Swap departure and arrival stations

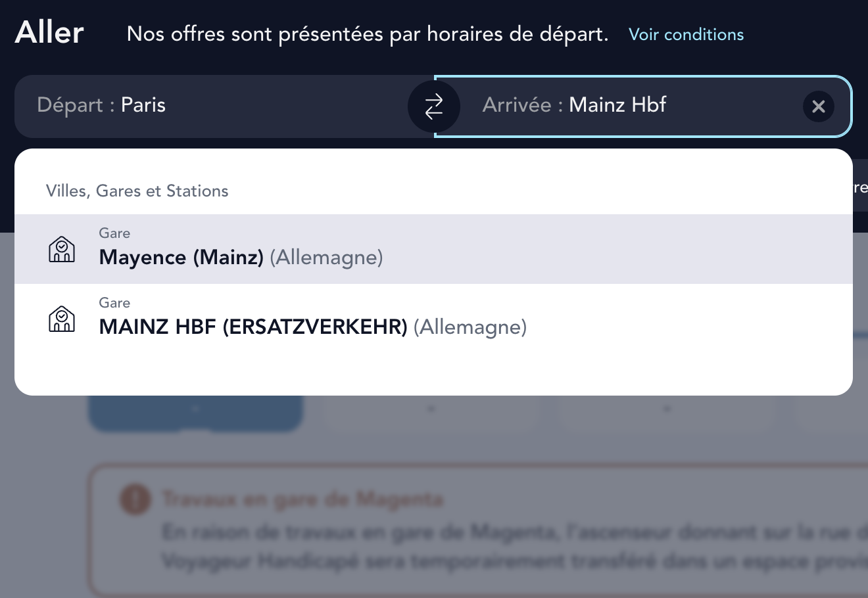tap(434, 106)
